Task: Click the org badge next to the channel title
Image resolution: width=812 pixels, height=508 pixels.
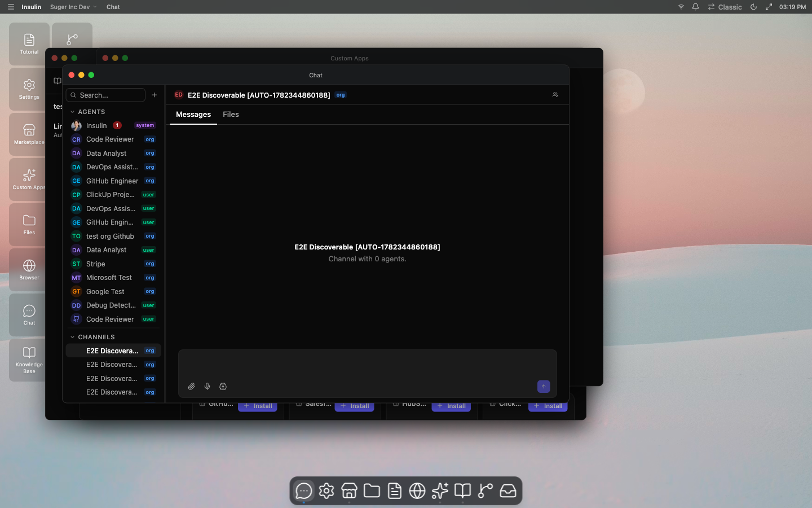Action: pyautogui.click(x=341, y=95)
